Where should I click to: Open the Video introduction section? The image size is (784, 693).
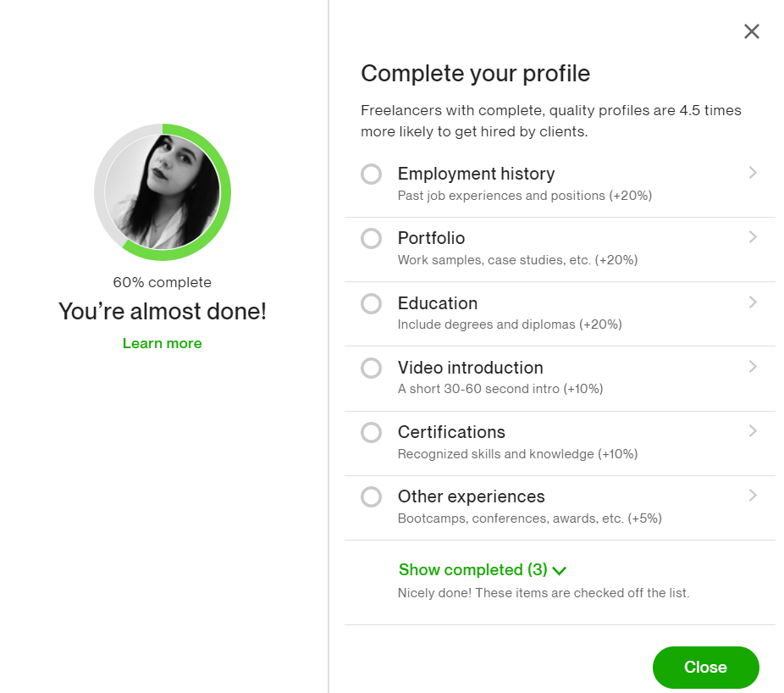pyautogui.click(x=470, y=368)
